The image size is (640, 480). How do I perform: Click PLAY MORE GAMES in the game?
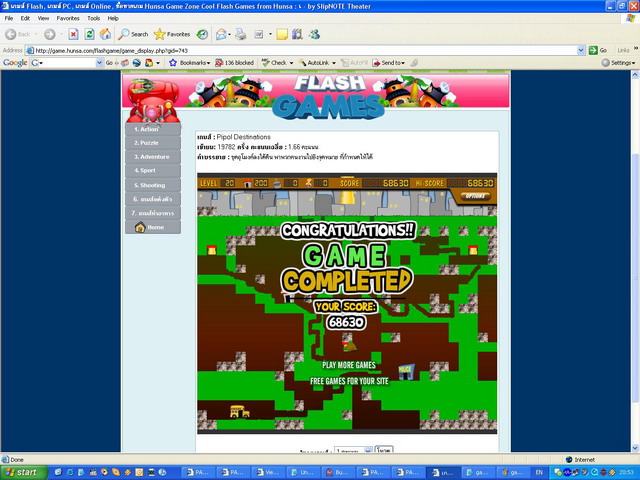349,365
